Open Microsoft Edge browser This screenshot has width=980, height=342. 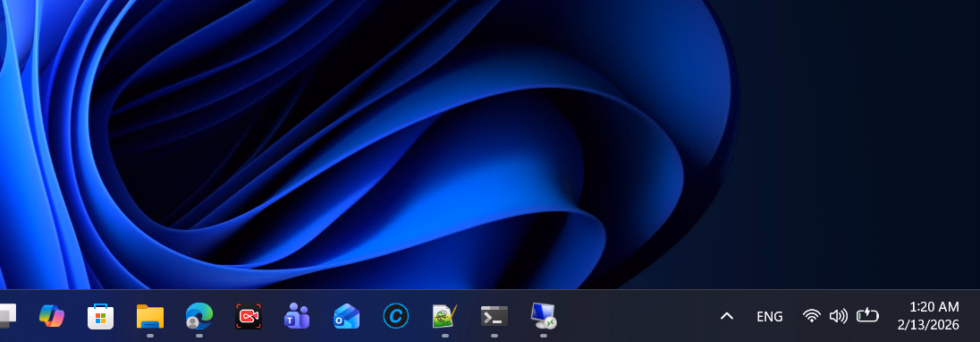click(199, 316)
